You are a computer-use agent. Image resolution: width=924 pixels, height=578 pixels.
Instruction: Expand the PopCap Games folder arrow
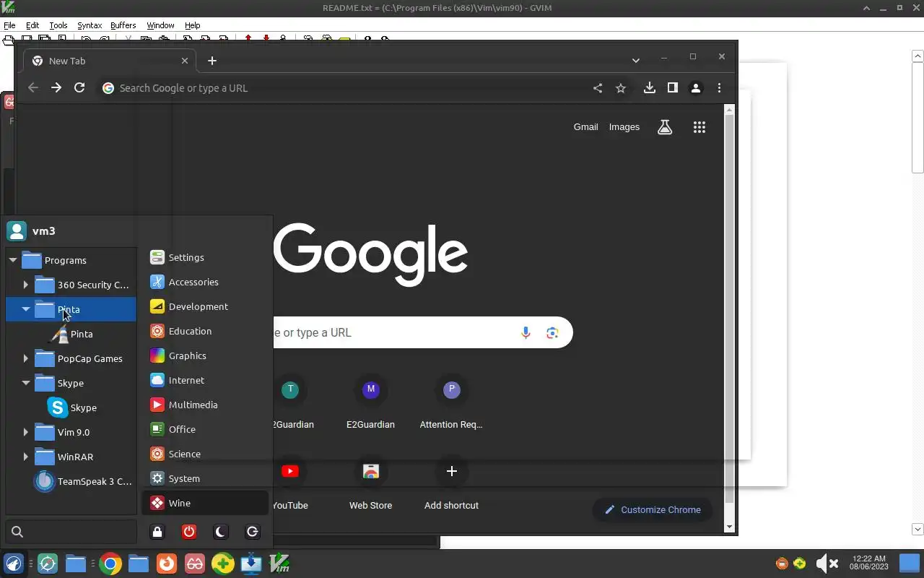[x=26, y=358]
